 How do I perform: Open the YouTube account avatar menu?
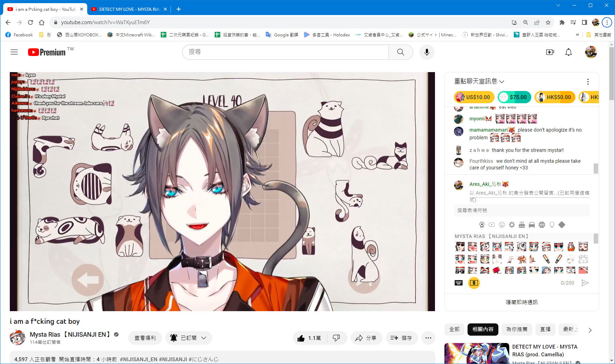[x=591, y=52]
